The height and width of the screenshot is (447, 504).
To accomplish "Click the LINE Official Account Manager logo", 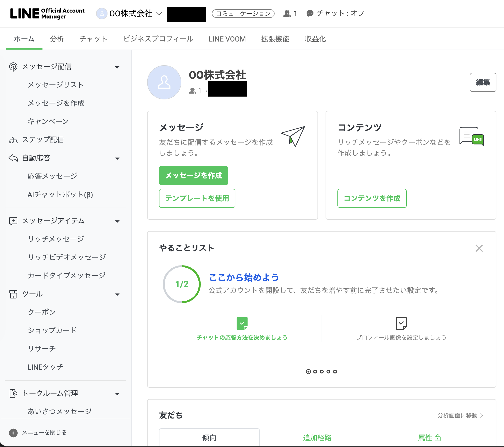I will pos(47,14).
